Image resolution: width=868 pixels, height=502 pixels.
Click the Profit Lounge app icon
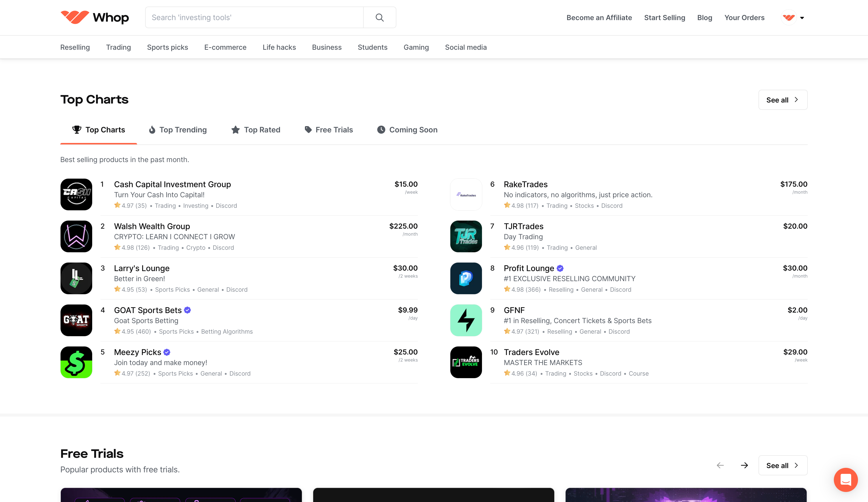click(x=466, y=278)
